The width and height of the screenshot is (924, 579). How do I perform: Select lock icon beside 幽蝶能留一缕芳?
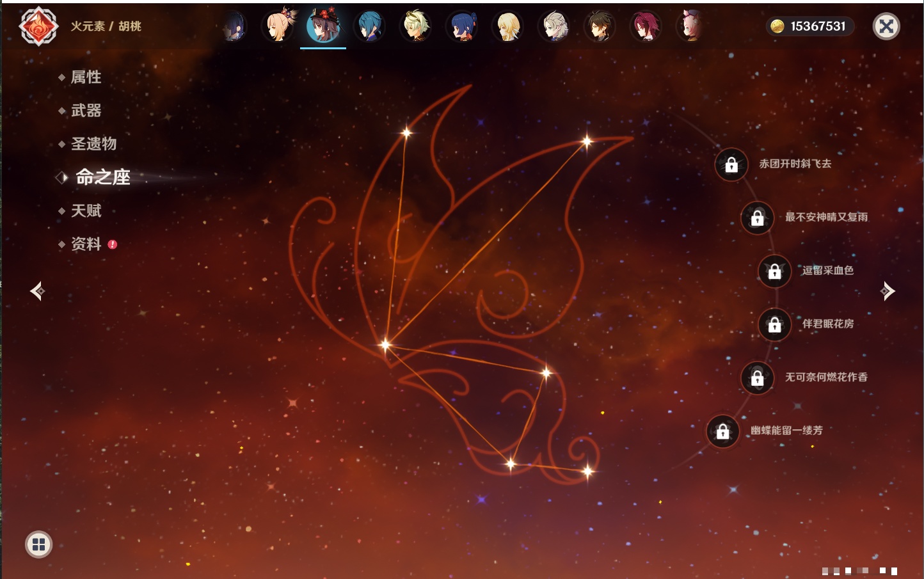pyautogui.click(x=723, y=431)
